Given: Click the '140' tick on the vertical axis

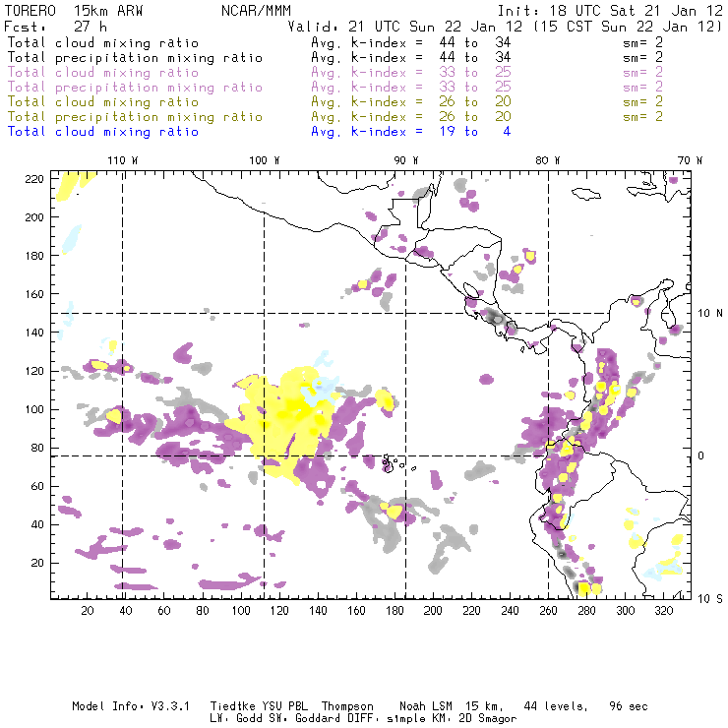Looking at the screenshot, I should tap(34, 333).
